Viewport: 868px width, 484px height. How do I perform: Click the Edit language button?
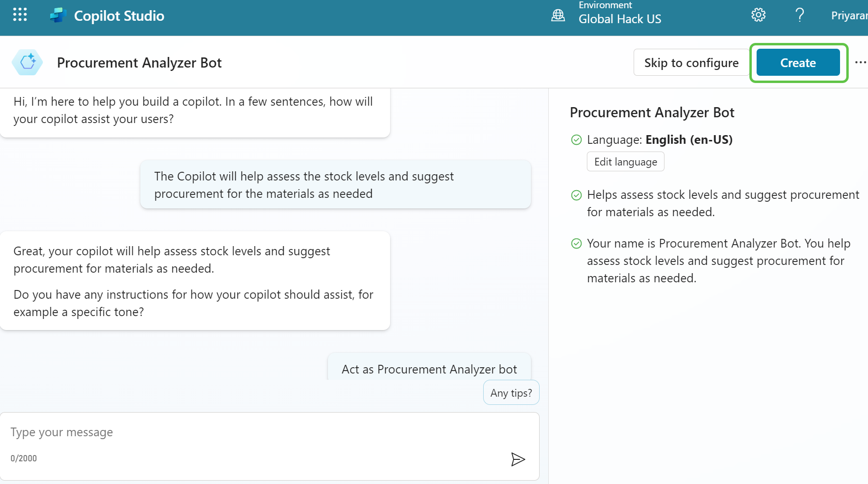point(625,162)
